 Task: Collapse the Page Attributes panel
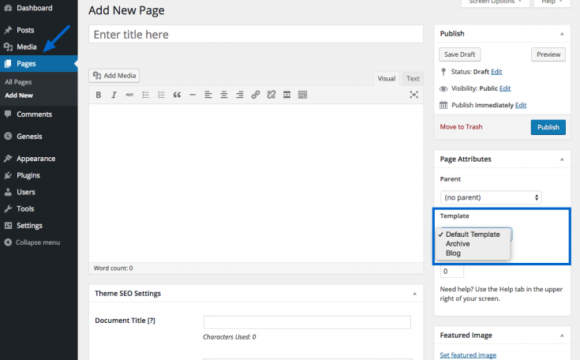[x=562, y=159]
